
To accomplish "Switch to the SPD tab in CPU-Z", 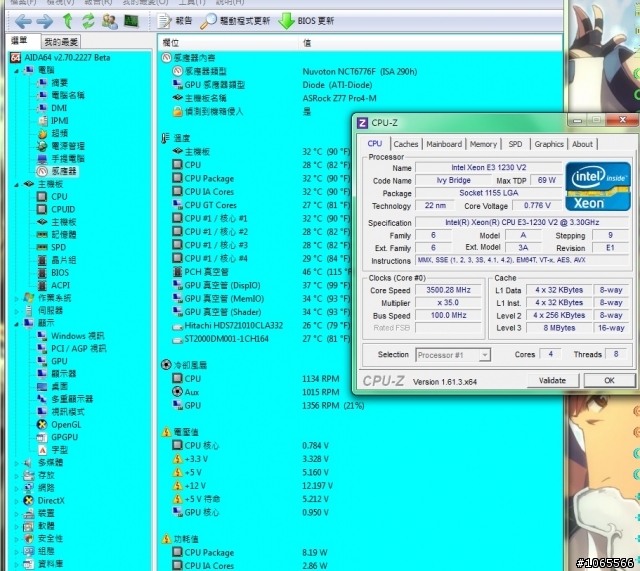I will (515, 144).
